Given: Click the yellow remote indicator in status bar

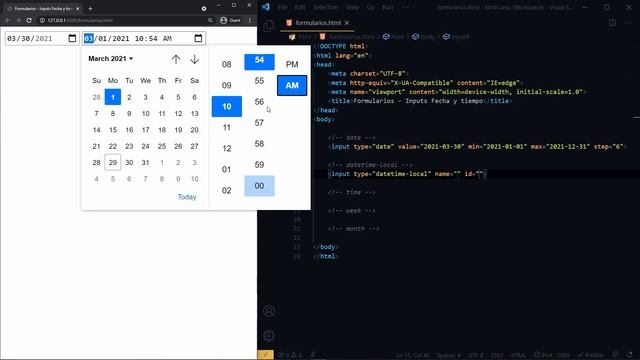Looking at the screenshot, I should coord(265,355).
